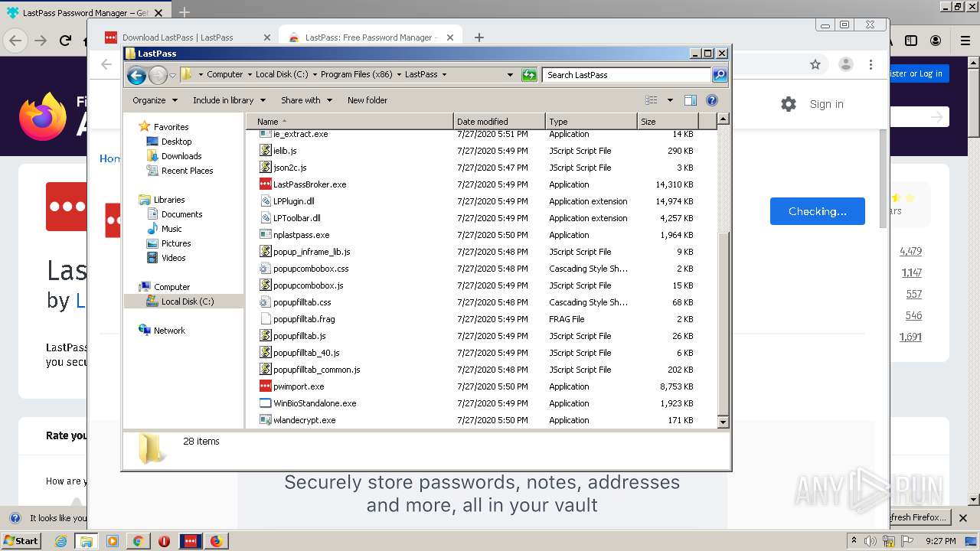The image size is (980, 551).
Task: Open Internet Explorer from taskbar
Action: (60, 541)
